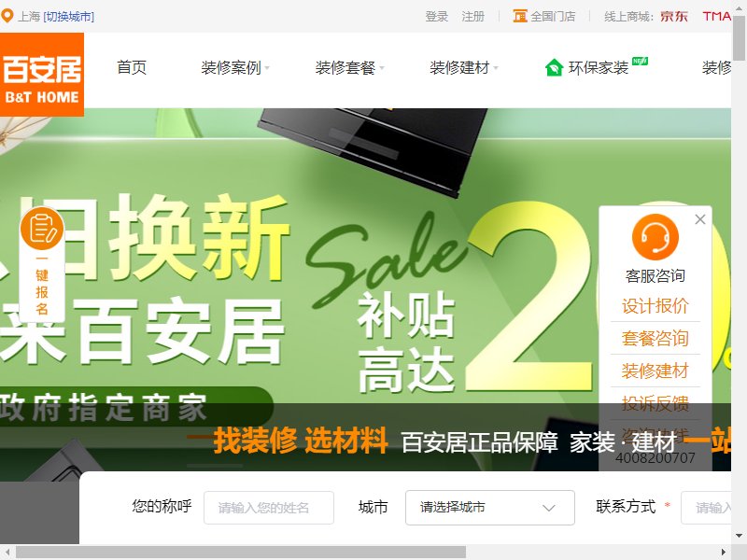The height and width of the screenshot is (560, 747).
Task: Click the 请输入您的姓名 input field
Action: 269,508
